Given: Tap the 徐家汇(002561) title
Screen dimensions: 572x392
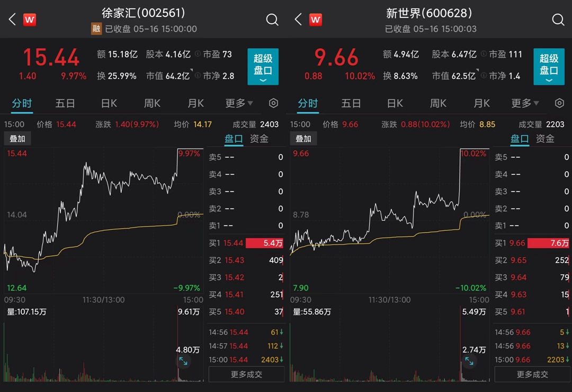Looking at the screenshot, I should (x=144, y=13).
